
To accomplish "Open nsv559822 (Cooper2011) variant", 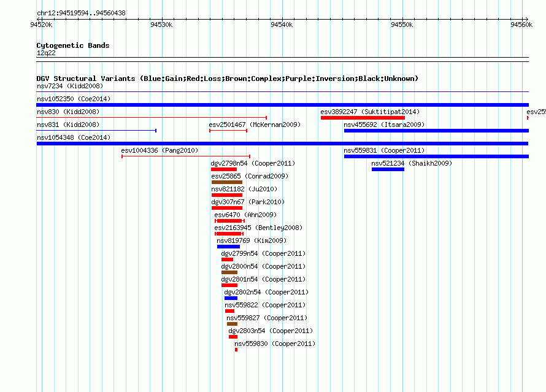I will [x=265, y=305].
